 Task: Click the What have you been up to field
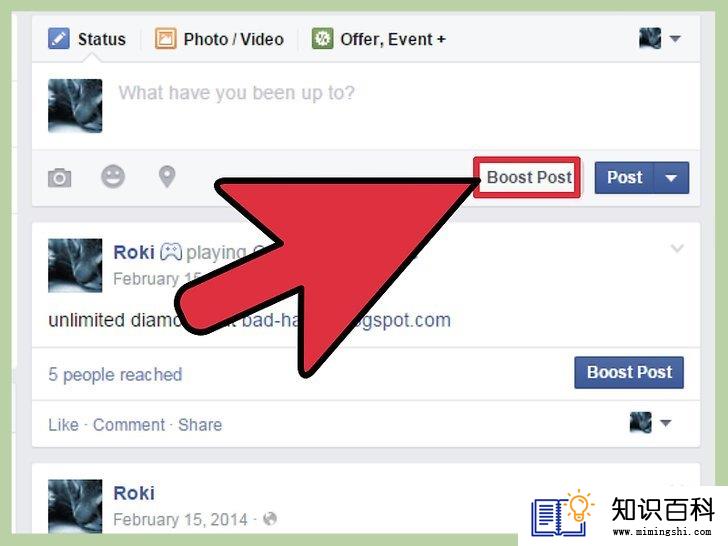click(x=399, y=106)
